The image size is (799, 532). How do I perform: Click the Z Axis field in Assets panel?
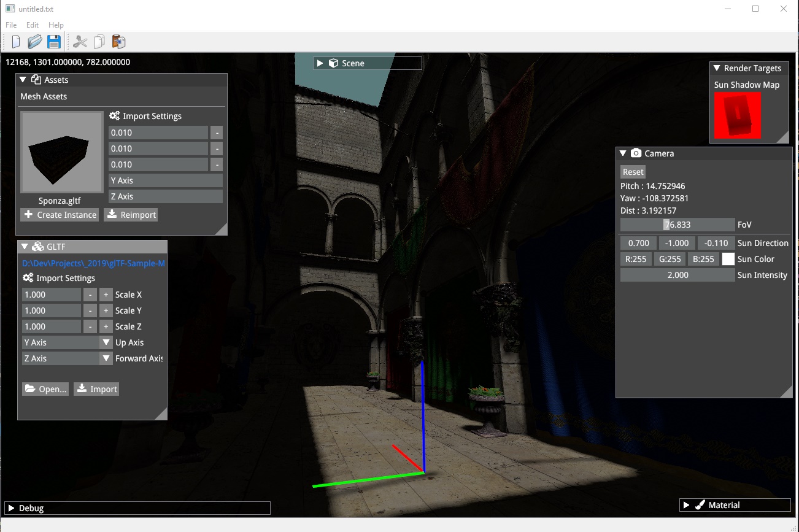point(166,196)
